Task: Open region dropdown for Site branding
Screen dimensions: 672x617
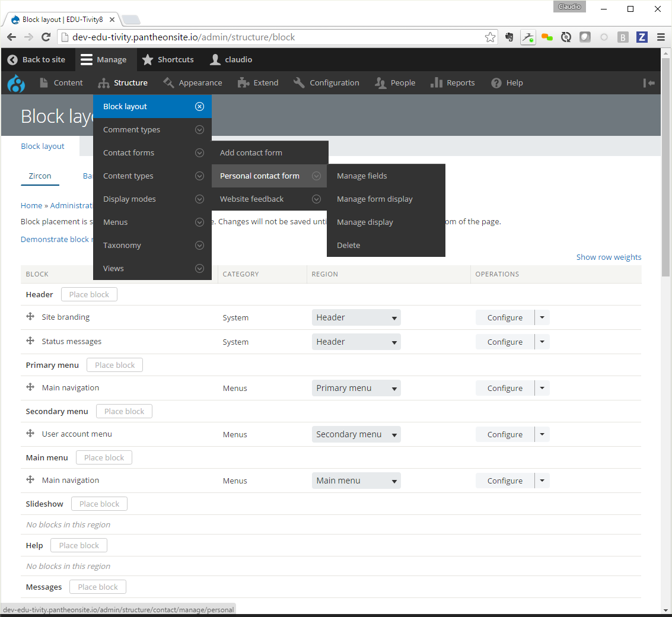Action: pyautogui.click(x=356, y=317)
